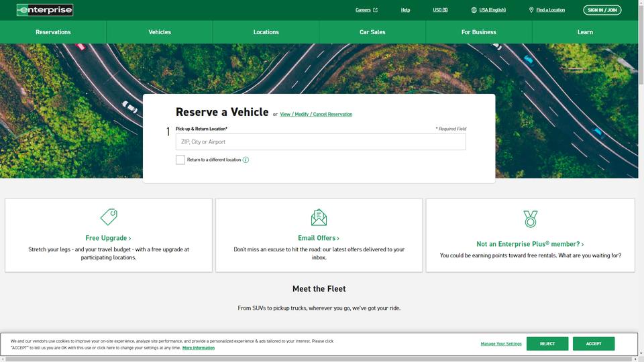Click Not an Enterprise Plus member link
The width and height of the screenshot is (644, 362).
point(530,244)
